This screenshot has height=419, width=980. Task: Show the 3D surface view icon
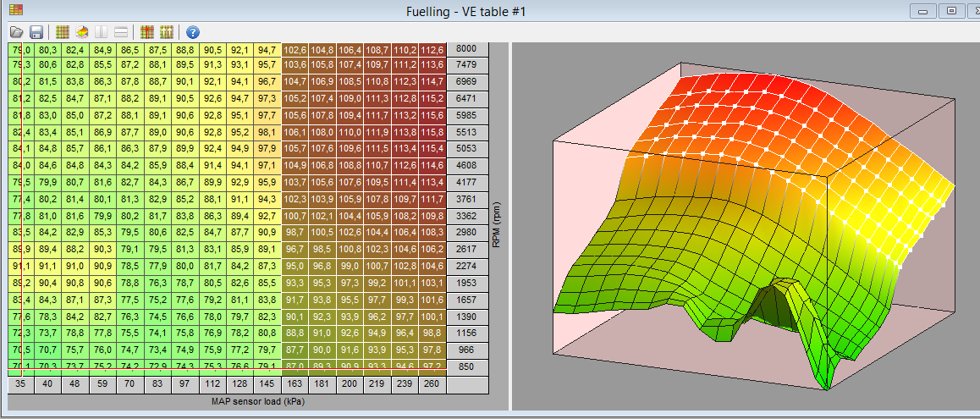click(82, 32)
